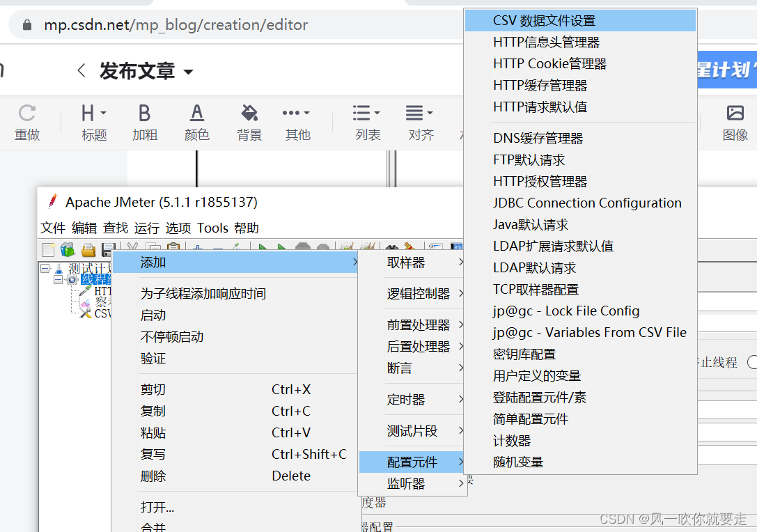Open the Background (背景) fill tool
Screen dimensions: 757x532
249,123
